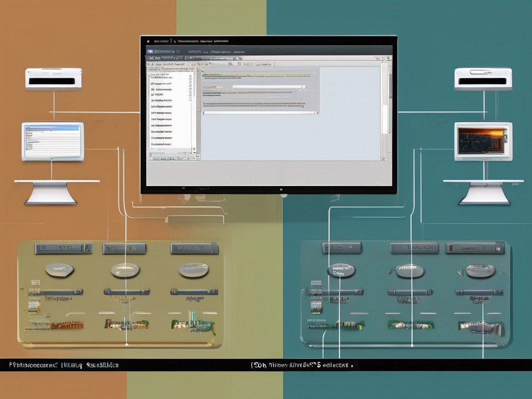Viewport: 532px width, 399px height.
Task: Toggle the first oval switch in olive panel
Action: point(59,270)
